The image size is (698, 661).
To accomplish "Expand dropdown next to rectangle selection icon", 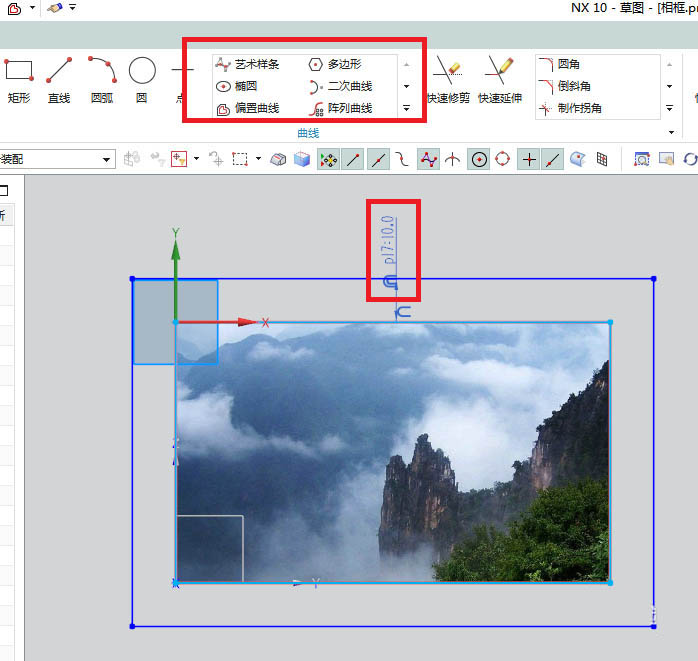I will 258,158.
